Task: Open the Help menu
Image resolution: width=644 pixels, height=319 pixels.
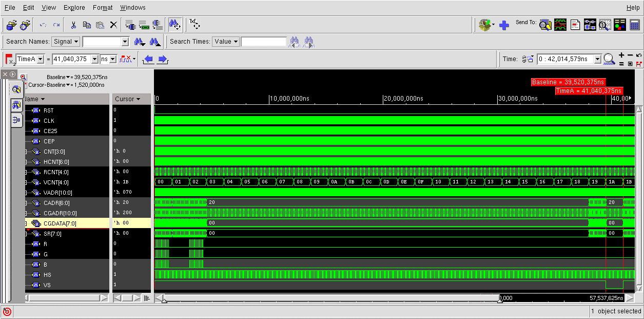Action: (x=633, y=8)
